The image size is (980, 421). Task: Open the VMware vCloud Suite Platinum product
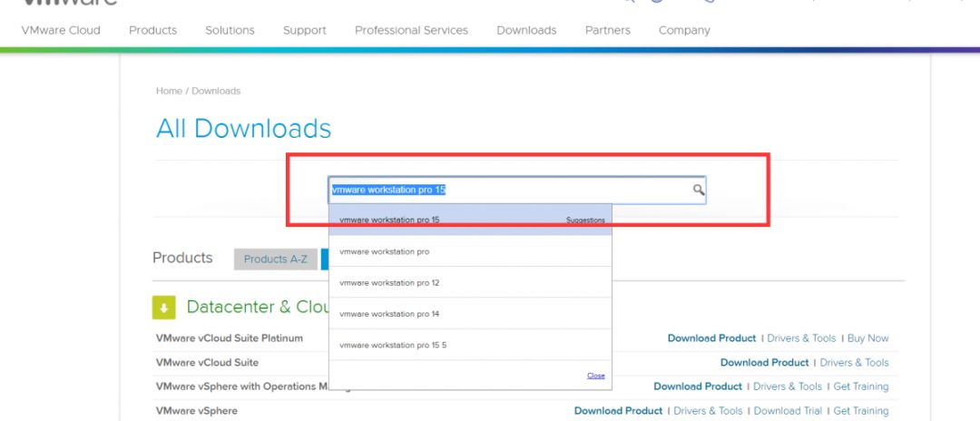point(230,338)
